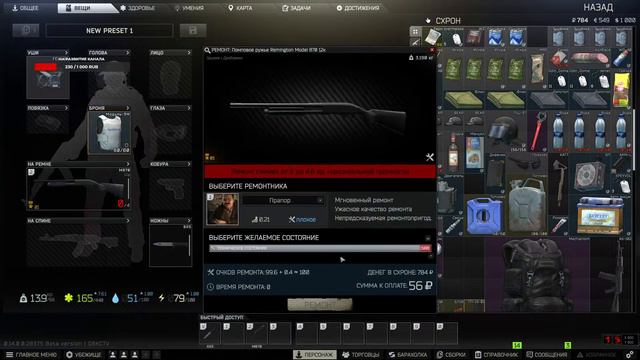Open СБОРКИ builds screen
640x360 pixels.
[x=451, y=355]
